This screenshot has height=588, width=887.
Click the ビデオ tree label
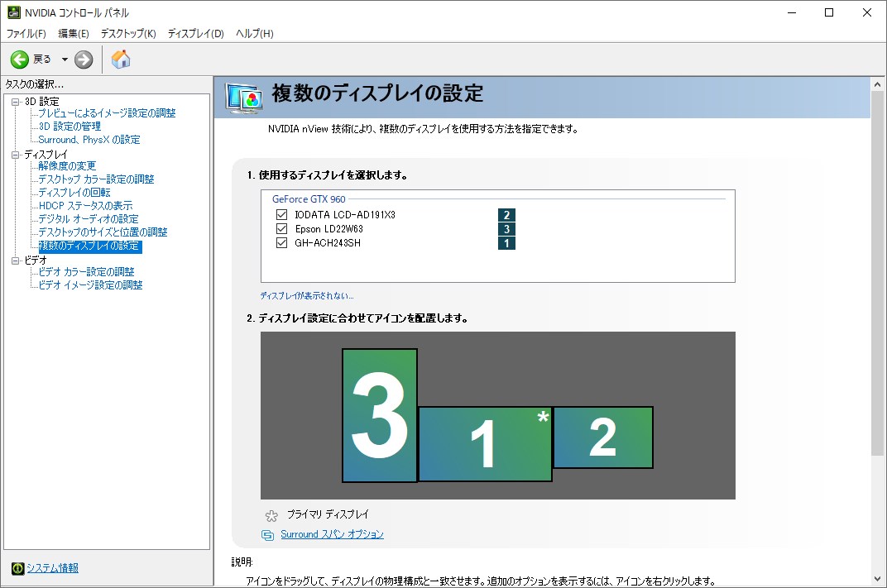coord(35,261)
